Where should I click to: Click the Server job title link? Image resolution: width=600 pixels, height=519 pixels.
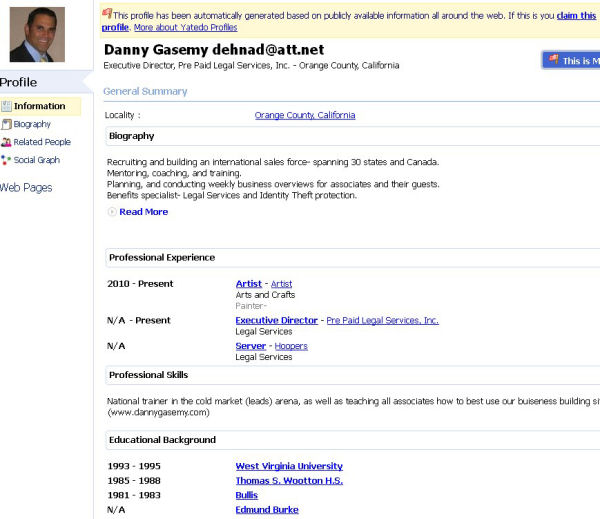[251, 346]
